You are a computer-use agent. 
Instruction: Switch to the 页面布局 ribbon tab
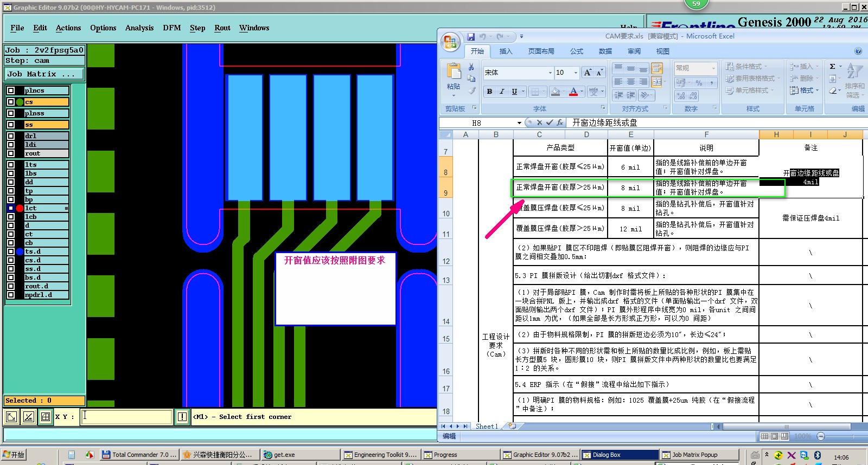[541, 51]
